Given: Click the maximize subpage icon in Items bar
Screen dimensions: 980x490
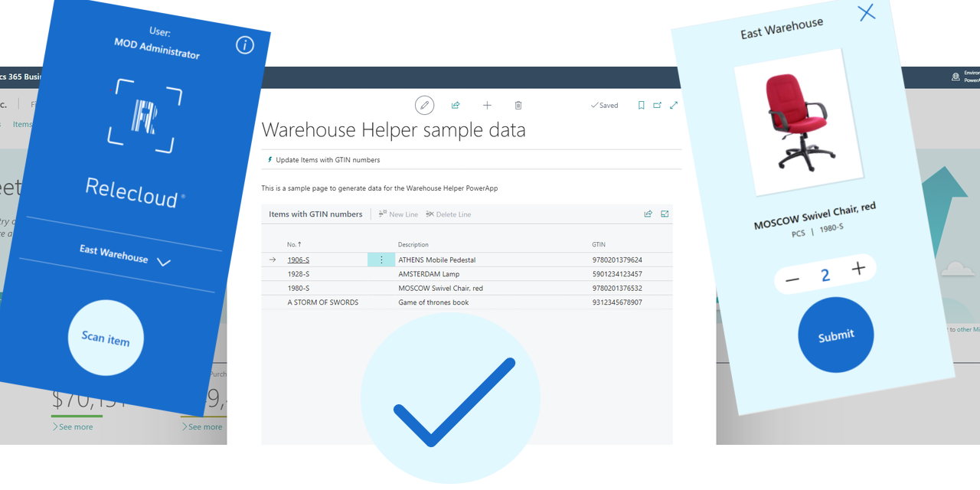Looking at the screenshot, I should (x=665, y=214).
